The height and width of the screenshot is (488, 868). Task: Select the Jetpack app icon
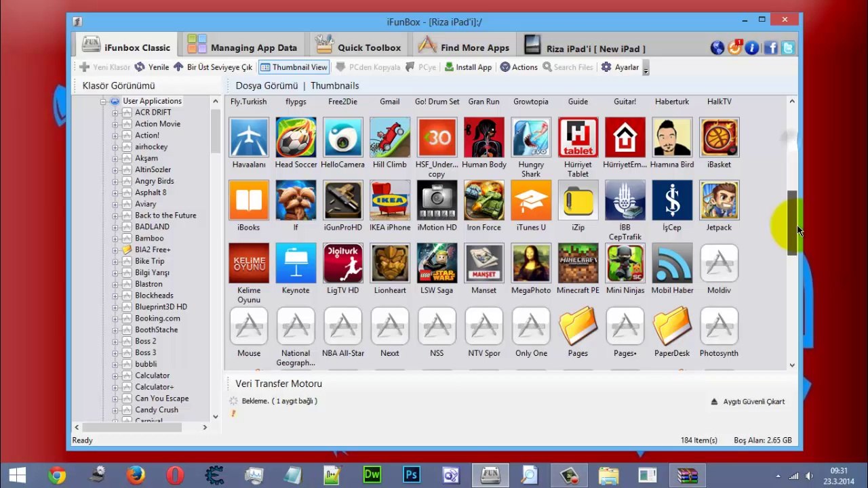click(x=719, y=201)
